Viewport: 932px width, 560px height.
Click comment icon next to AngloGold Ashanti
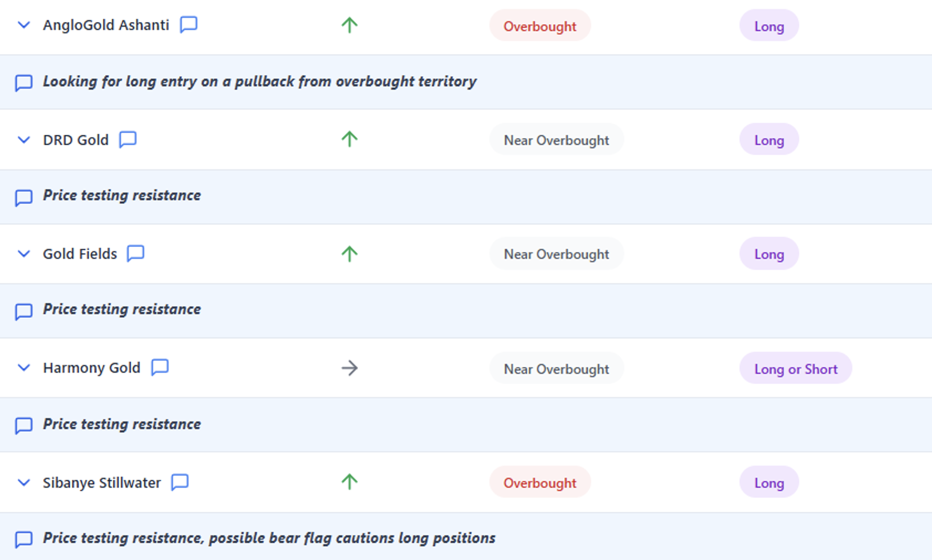pyautogui.click(x=188, y=25)
